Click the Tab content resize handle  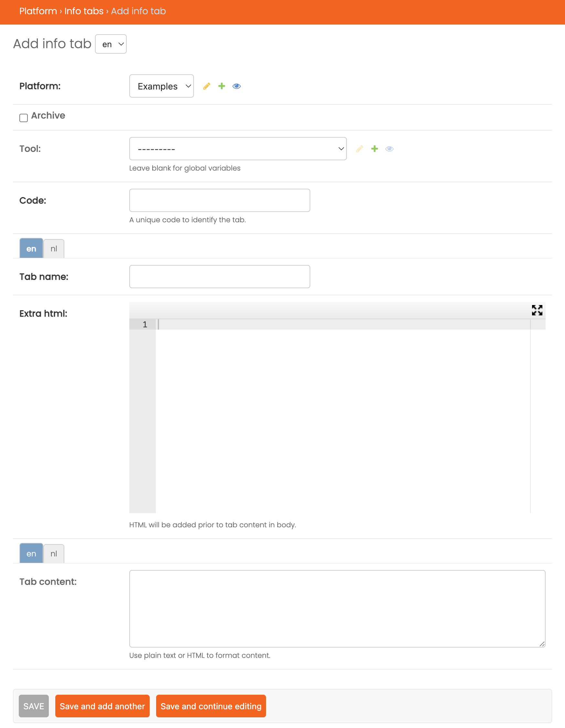click(x=542, y=644)
